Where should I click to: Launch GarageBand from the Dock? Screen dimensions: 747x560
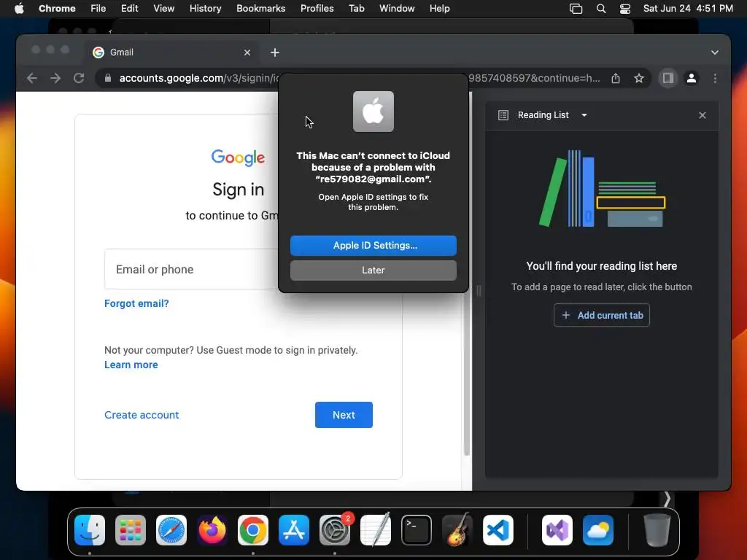click(x=457, y=530)
